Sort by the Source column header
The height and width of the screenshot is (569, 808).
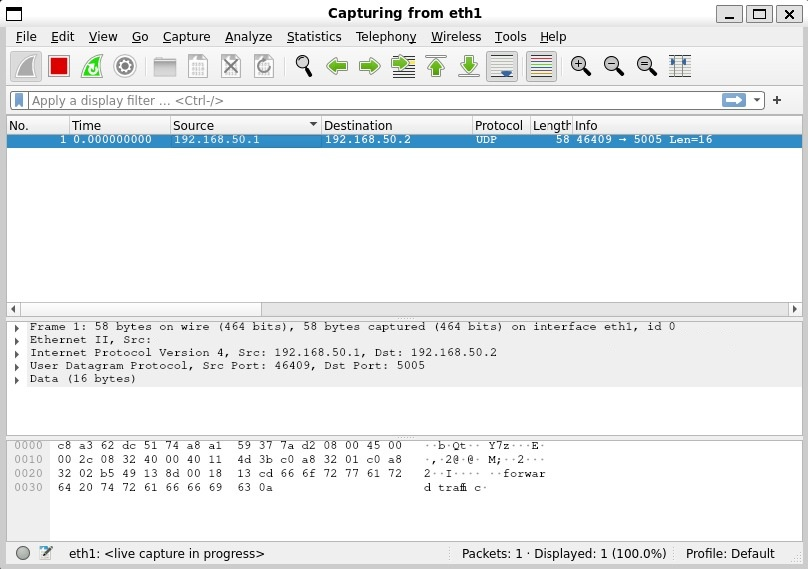coord(246,125)
